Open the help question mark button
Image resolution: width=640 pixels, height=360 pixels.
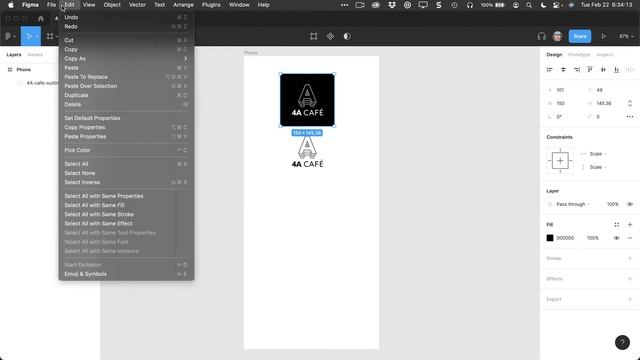(x=622, y=342)
